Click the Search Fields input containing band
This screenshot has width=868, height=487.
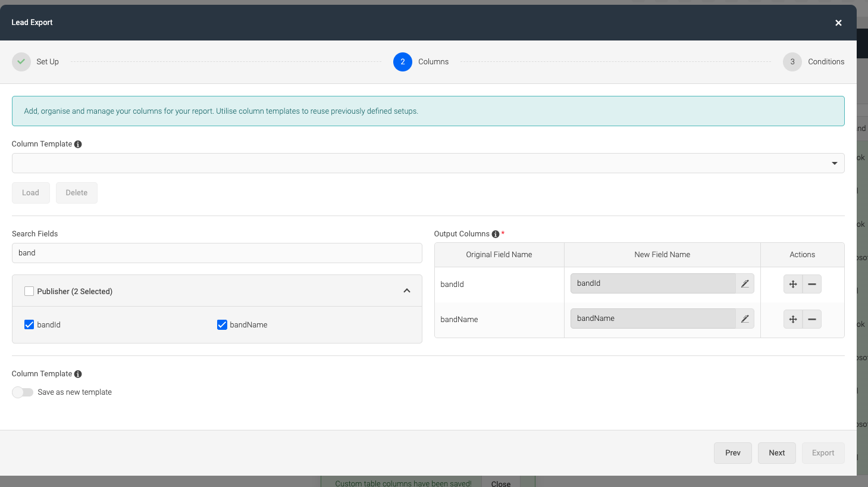(217, 253)
